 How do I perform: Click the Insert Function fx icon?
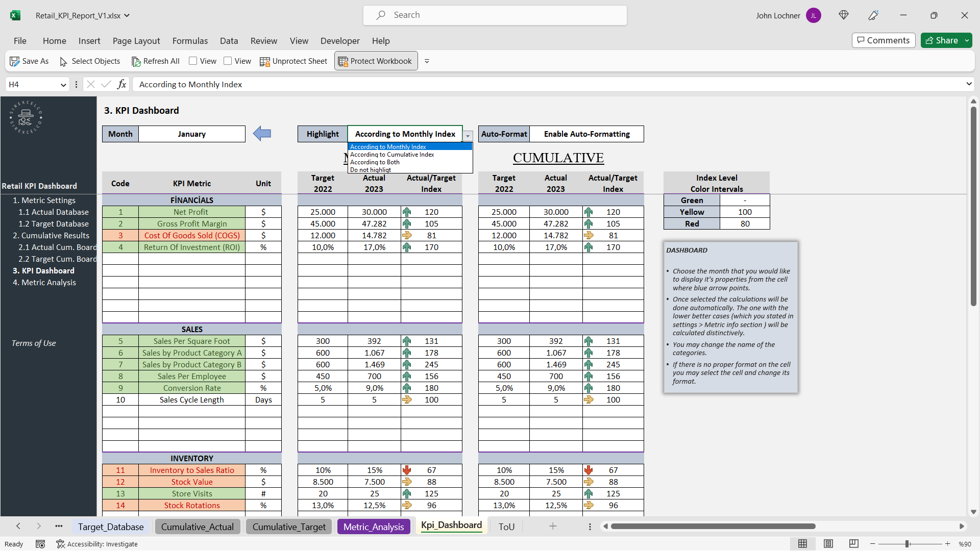coord(121,84)
